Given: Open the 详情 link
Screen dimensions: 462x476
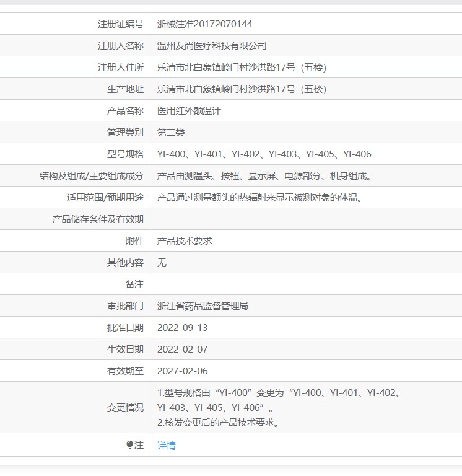Looking at the screenshot, I should point(166,446).
